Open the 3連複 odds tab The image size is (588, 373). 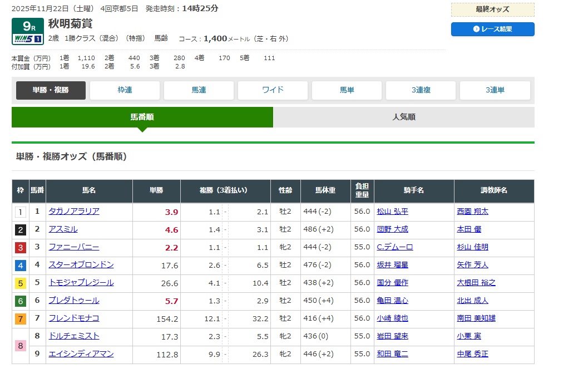click(421, 90)
